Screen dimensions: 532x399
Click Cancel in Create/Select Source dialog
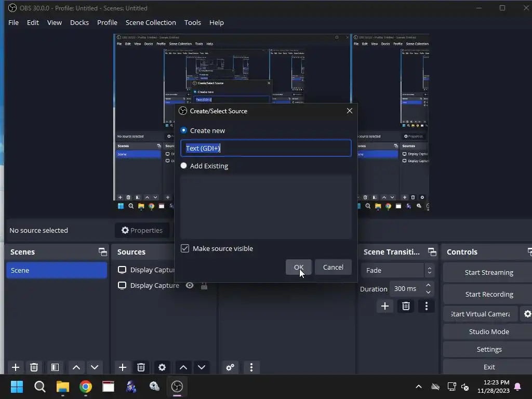(x=333, y=267)
